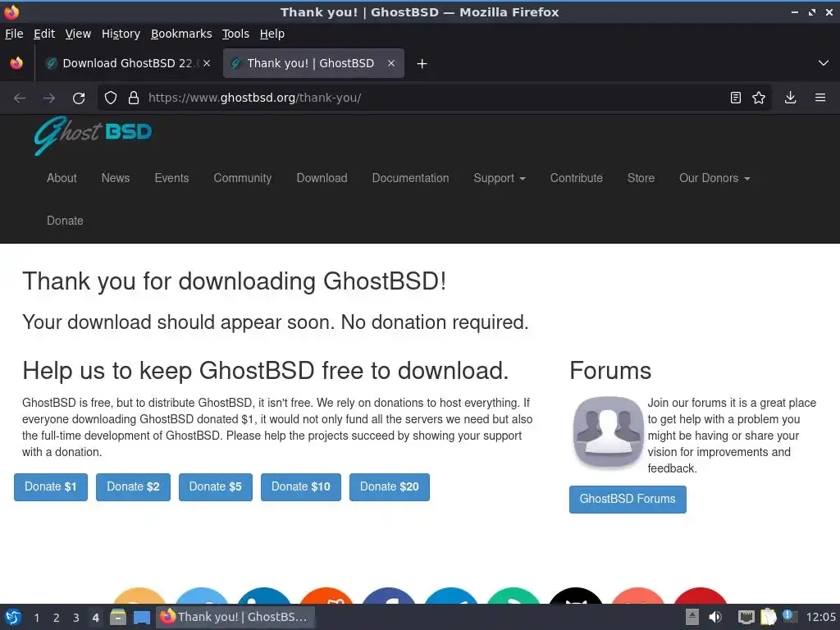Close the Download GhostBSD tab
840x630 pixels.
[x=207, y=63]
